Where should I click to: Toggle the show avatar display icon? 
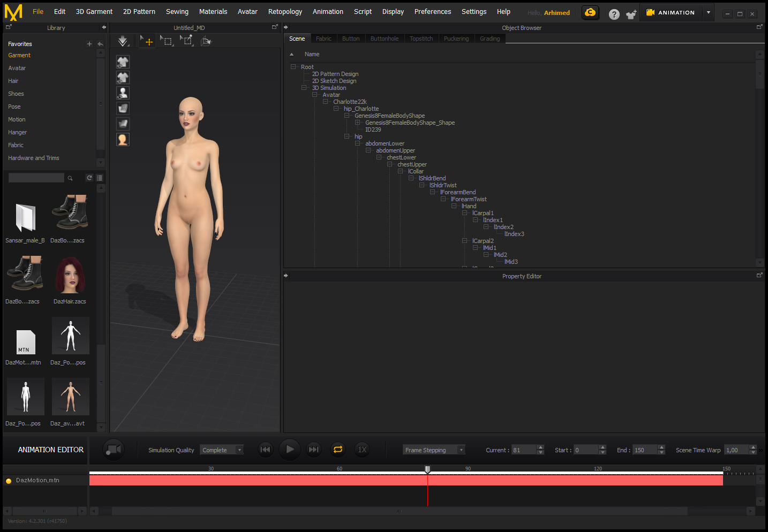pyautogui.click(x=123, y=93)
